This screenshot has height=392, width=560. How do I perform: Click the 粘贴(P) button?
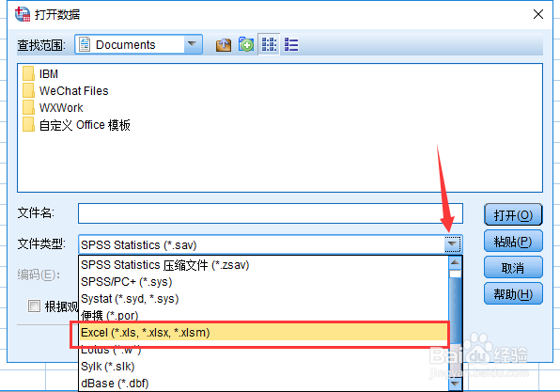[x=513, y=242]
